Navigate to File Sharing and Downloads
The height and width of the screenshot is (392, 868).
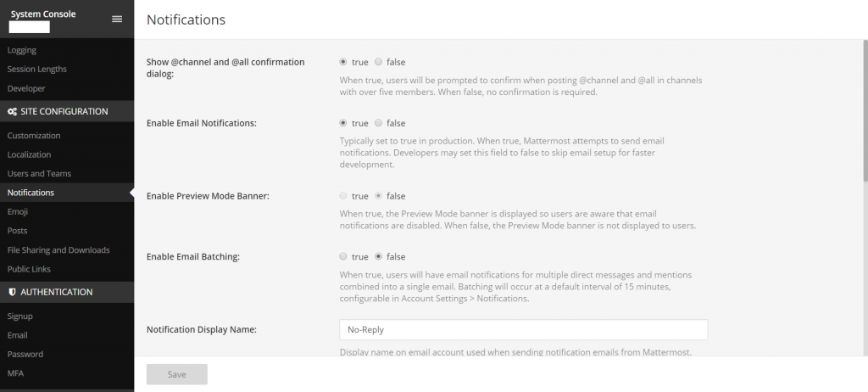click(58, 250)
